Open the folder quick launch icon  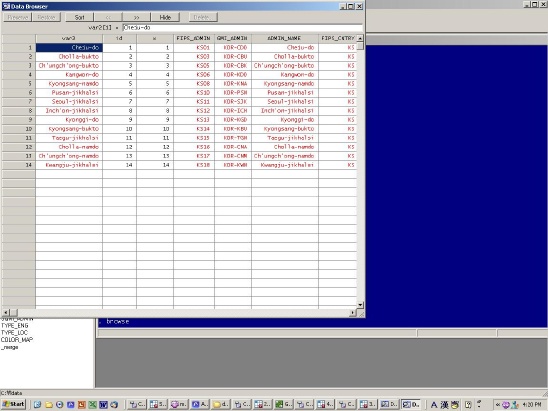49,405
